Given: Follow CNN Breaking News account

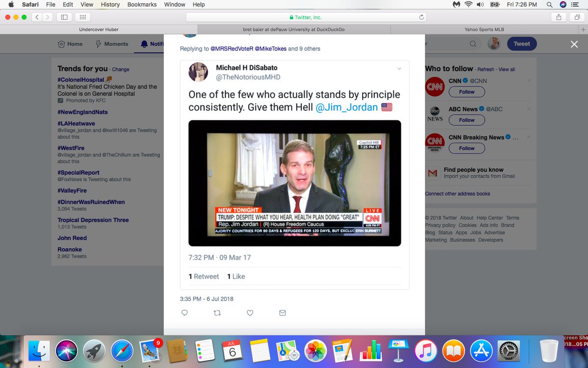Looking at the screenshot, I should click(x=466, y=148).
